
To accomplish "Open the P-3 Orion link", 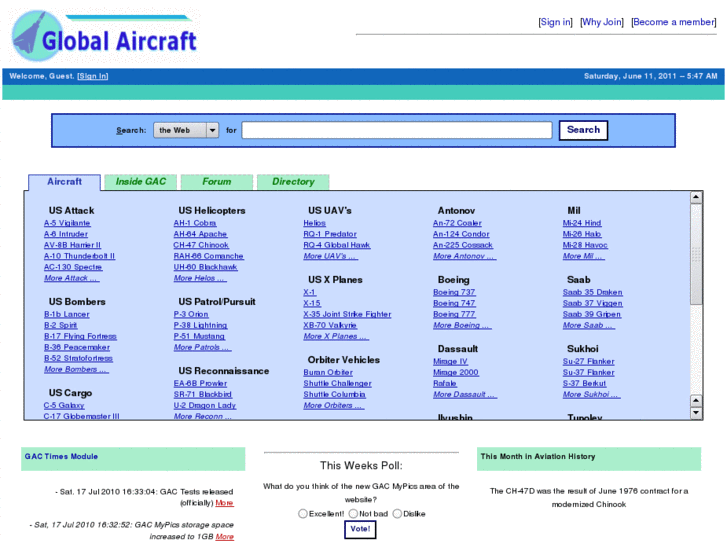I will [x=191, y=314].
